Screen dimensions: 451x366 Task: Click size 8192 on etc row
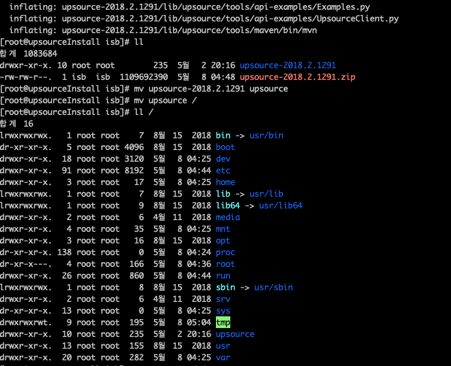pos(134,170)
